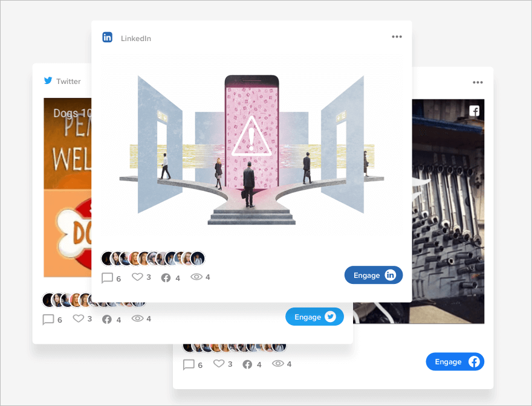The image size is (532, 406).
Task: Click the avatar row on LinkedIn card
Action: [154, 259]
